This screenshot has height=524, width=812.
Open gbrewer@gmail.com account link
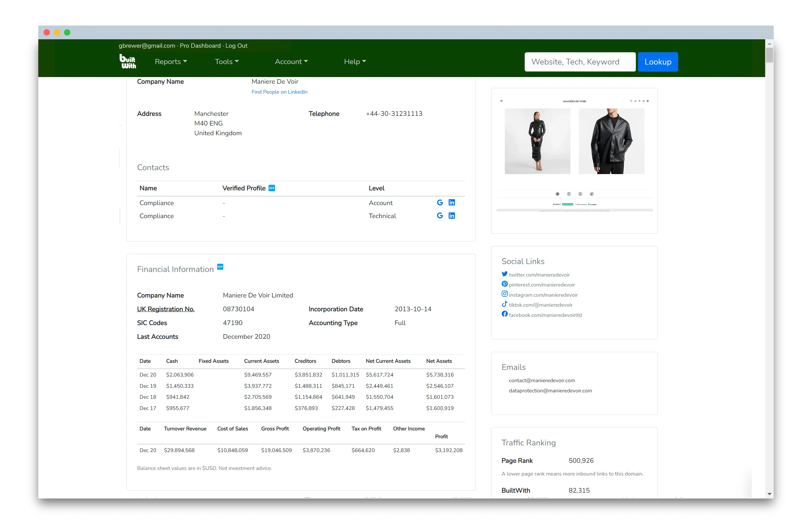click(x=147, y=46)
